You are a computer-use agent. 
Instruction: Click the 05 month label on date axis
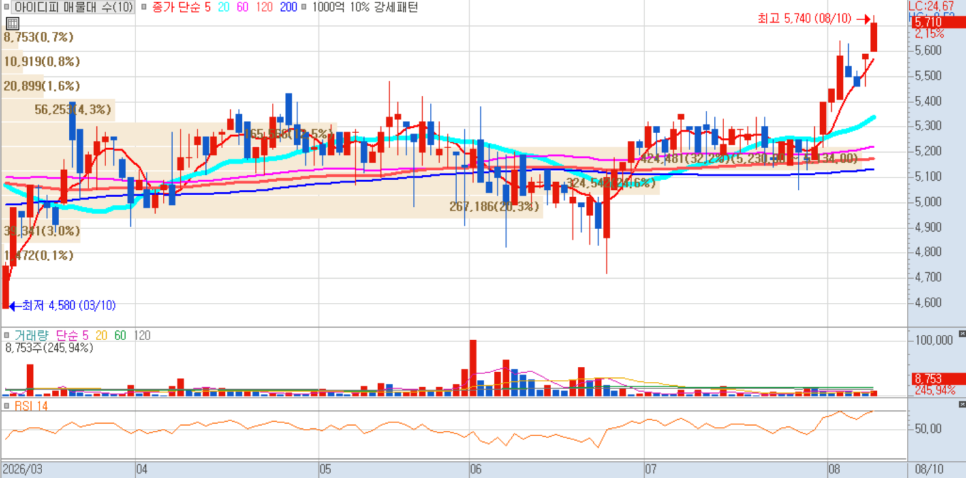[x=327, y=469]
